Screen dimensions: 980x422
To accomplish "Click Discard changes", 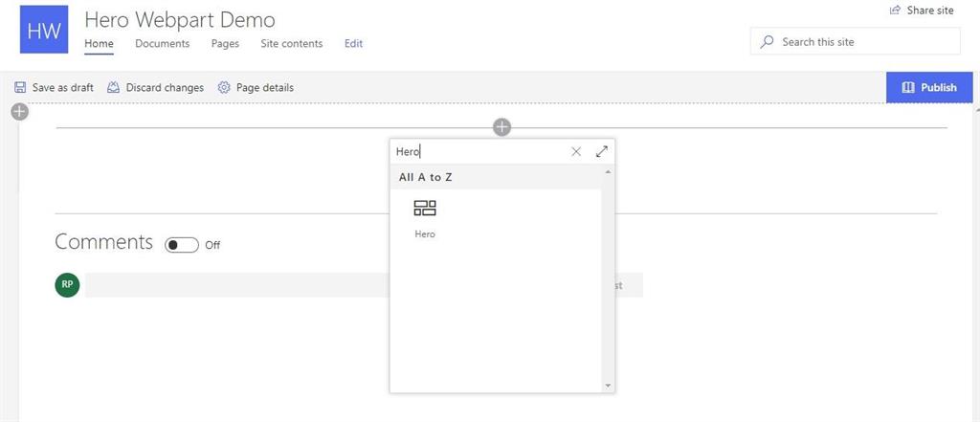I will [x=156, y=87].
